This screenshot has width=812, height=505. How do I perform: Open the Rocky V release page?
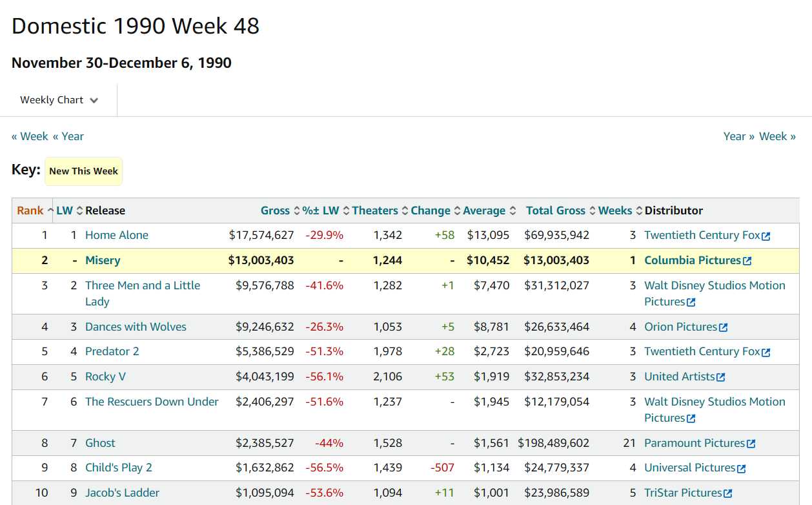(x=105, y=376)
